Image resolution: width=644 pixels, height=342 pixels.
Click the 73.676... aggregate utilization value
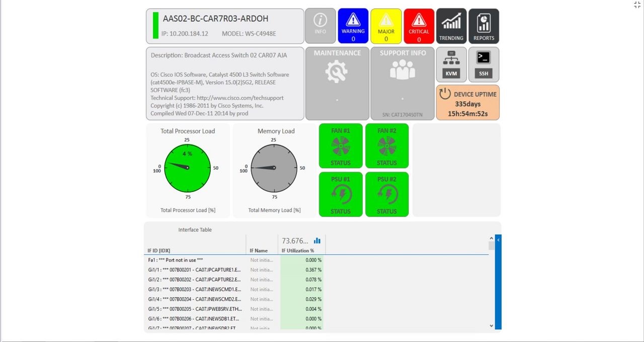click(295, 241)
